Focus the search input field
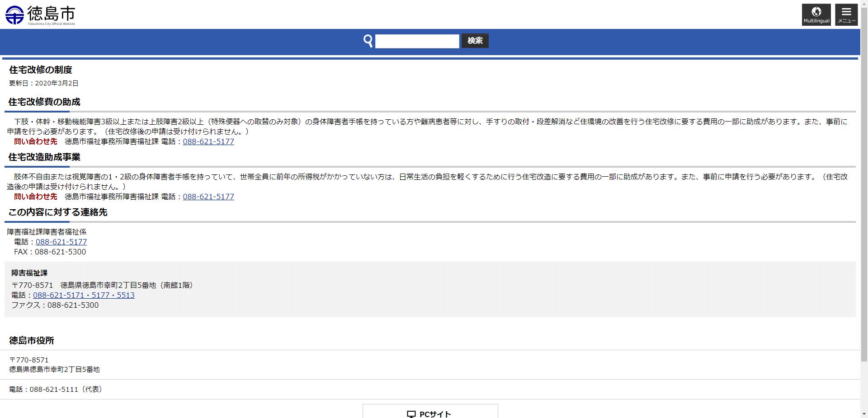Image resolution: width=868 pixels, height=418 pixels. click(x=417, y=41)
